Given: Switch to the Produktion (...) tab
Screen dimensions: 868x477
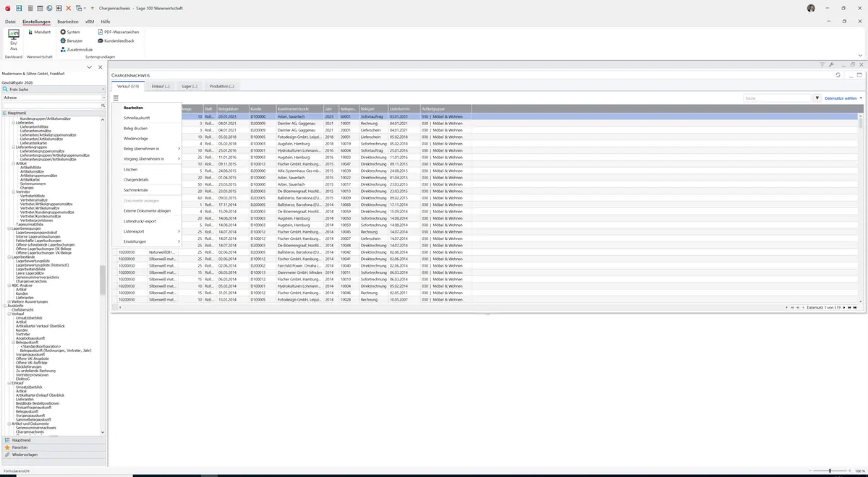Looking at the screenshot, I should pyautogui.click(x=222, y=86).
